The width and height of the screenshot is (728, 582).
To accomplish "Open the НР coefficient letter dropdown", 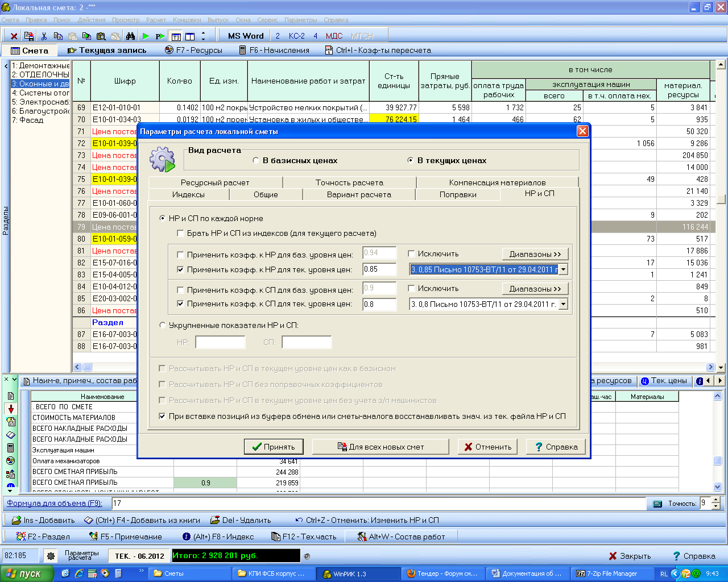I will tap(563, 269).
